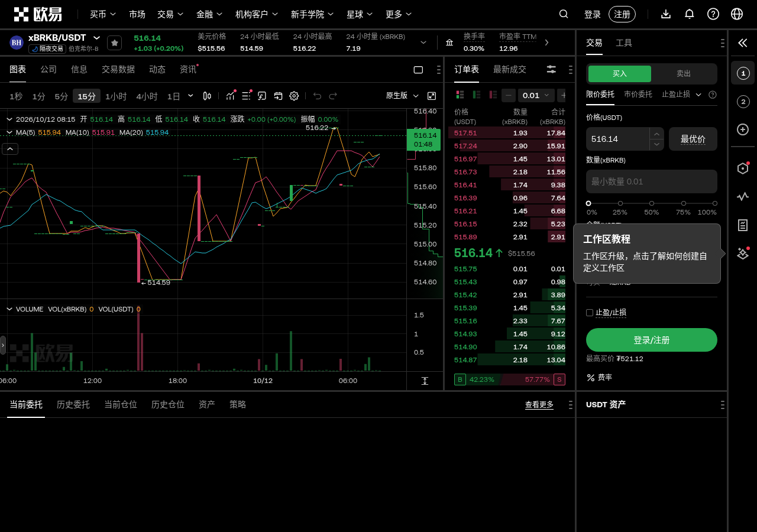
Task: Open the 原生版 chart version dropdown
Action: point(402,96)
